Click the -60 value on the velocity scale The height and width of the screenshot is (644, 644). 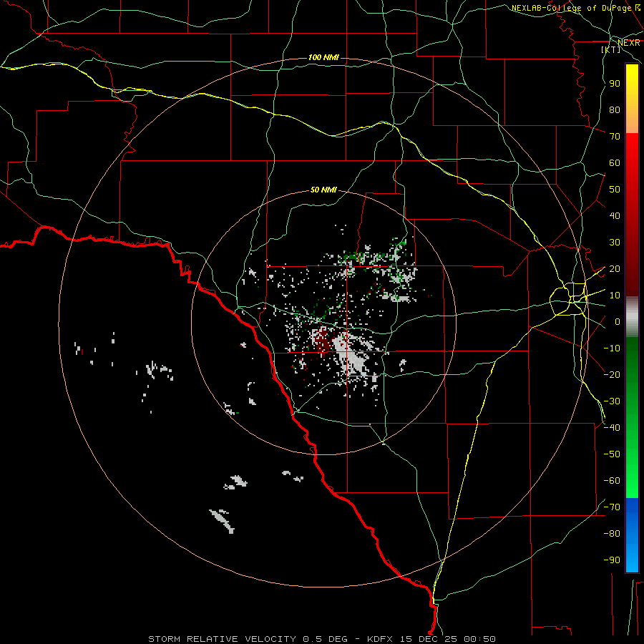(612, 481)
